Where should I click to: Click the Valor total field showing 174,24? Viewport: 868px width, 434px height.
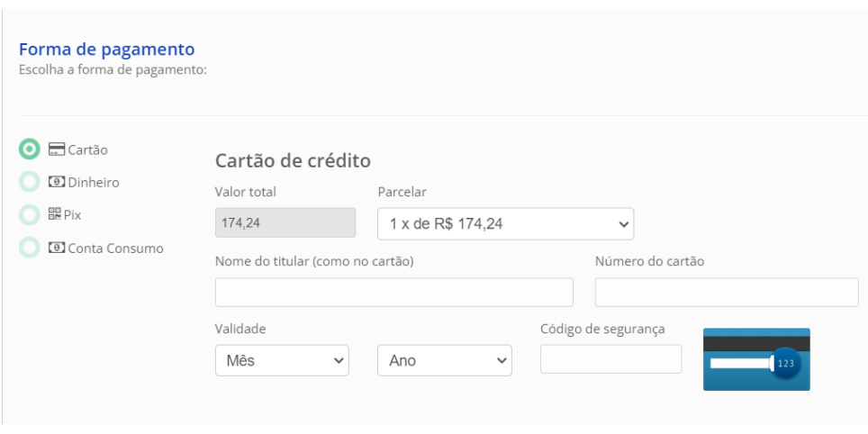tap(285, 223)
